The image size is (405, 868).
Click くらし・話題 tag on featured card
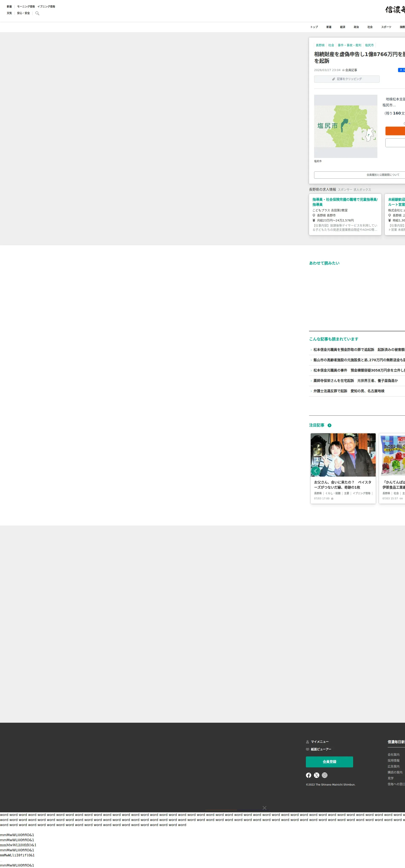point(333,493)
